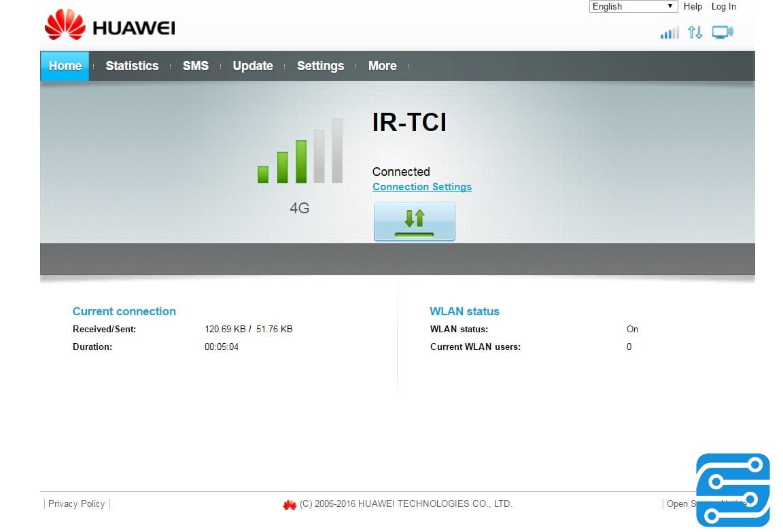Click the WLAN device icon

(722, 31)
